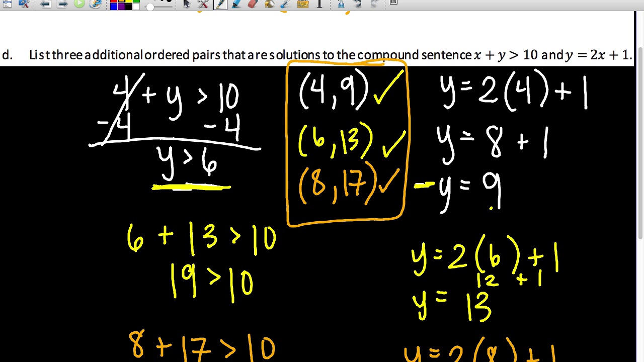Select the paint bucket fill tool
The width and height of the screenshot is (644, 362).
[269, 4]
